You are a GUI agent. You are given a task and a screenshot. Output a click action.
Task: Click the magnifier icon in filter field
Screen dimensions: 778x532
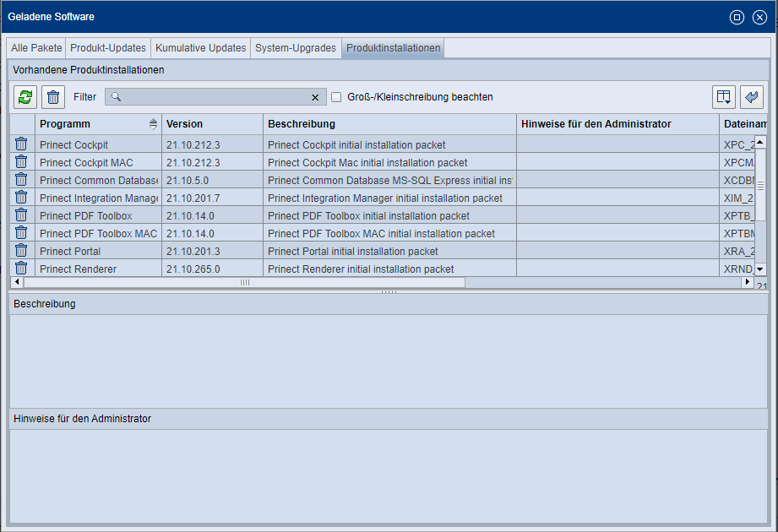pyautogui.click(x=116, y=96)
